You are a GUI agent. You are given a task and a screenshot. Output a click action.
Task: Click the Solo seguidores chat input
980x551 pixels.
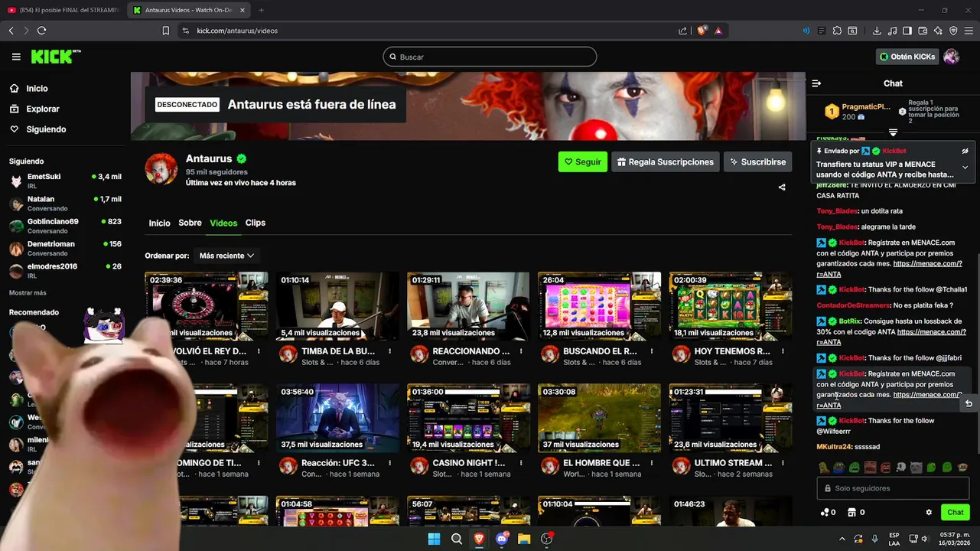pyautogui.click(x=893, y=488)
